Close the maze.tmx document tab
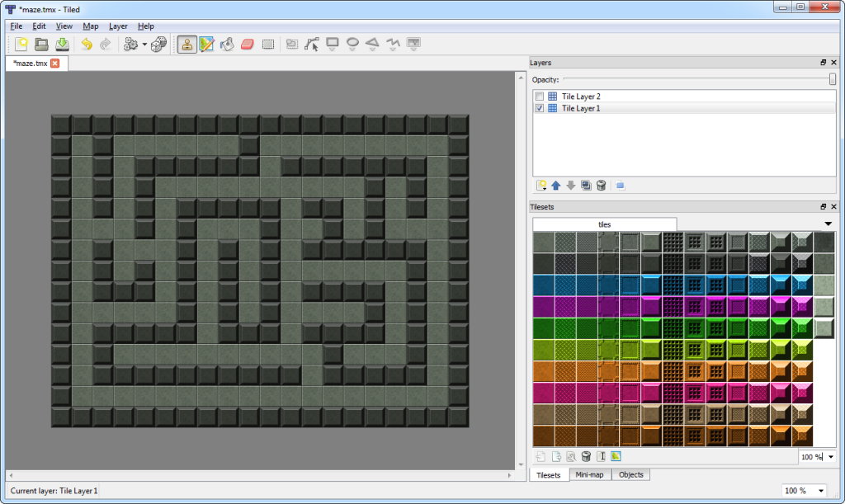This screenshot has height=504, width=845. click(55, 64)
